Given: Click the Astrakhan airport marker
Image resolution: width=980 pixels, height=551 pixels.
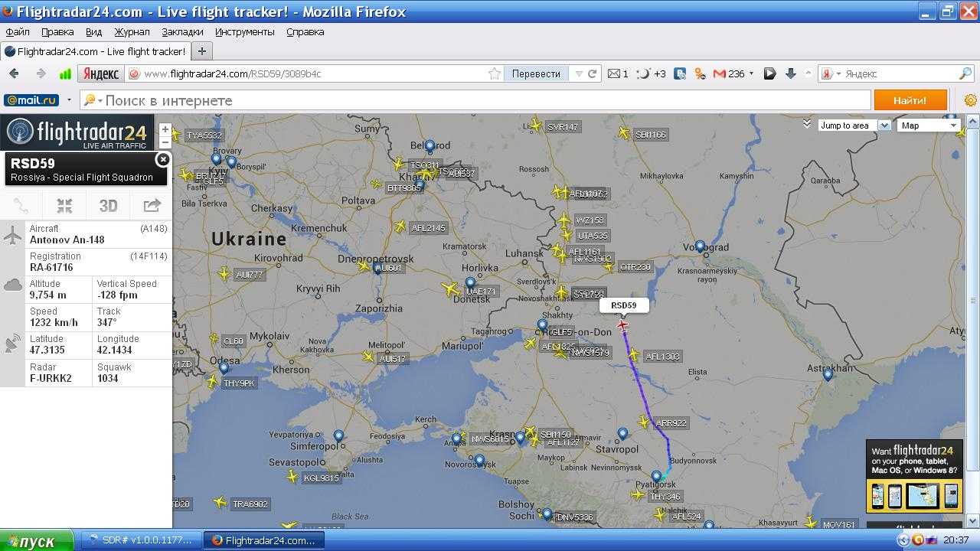Looking at the screenshot, I should (828, 374).
